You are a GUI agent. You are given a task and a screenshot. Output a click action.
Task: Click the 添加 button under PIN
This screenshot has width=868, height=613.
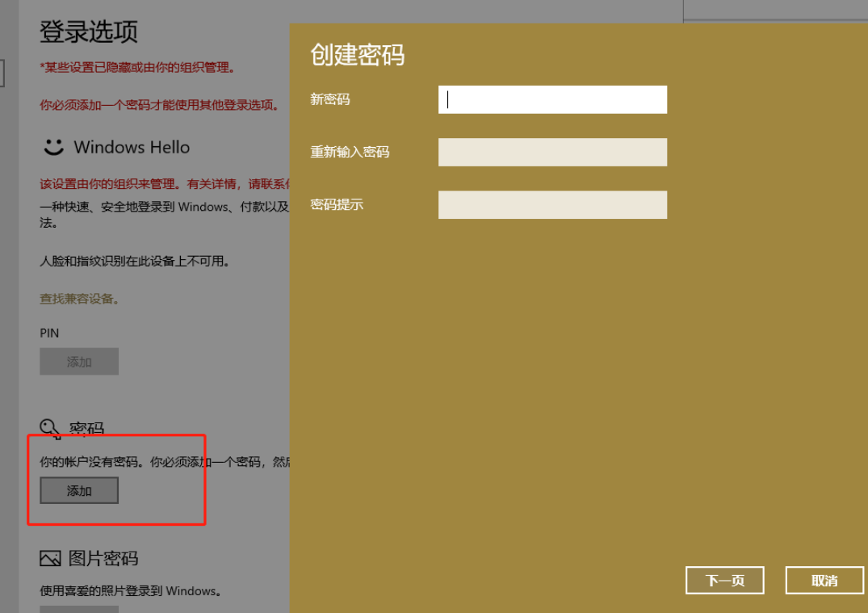pyautogui.click(x=79, y=362)
